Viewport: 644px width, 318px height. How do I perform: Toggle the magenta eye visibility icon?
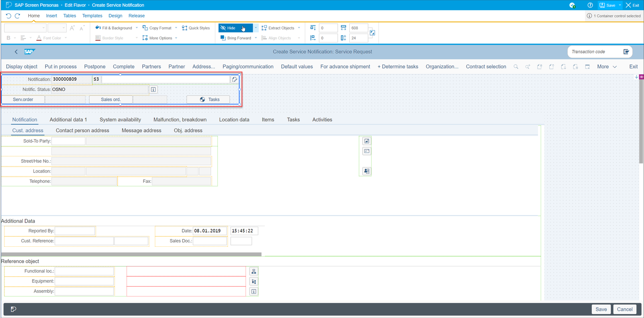point(641,77)
